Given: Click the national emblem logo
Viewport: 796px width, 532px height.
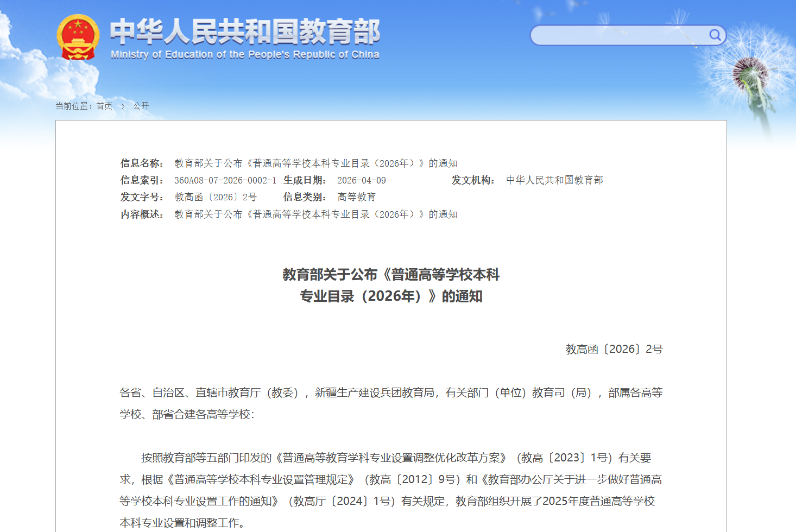Looking at the screenshot, I should point(78,37).
